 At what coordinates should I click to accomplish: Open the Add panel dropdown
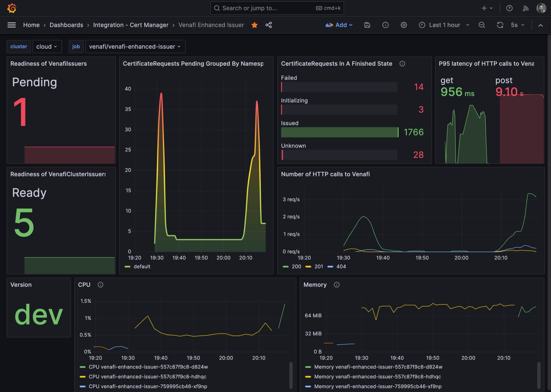coord(339,25)
